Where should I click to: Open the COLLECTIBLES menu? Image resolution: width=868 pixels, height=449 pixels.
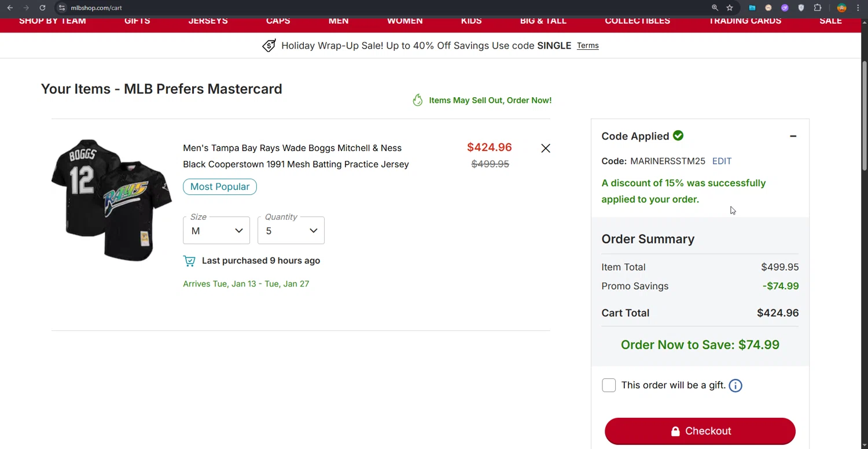pos(637,21)
